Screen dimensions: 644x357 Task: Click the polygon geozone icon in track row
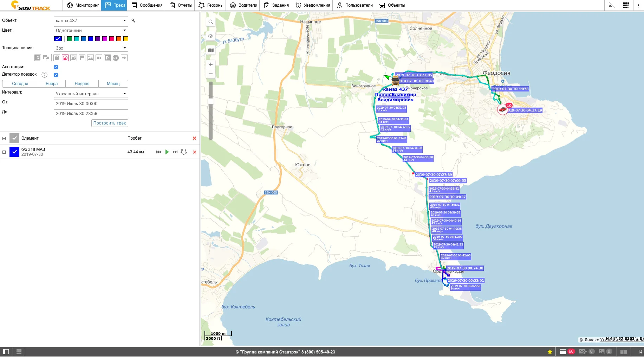point(184,152)
